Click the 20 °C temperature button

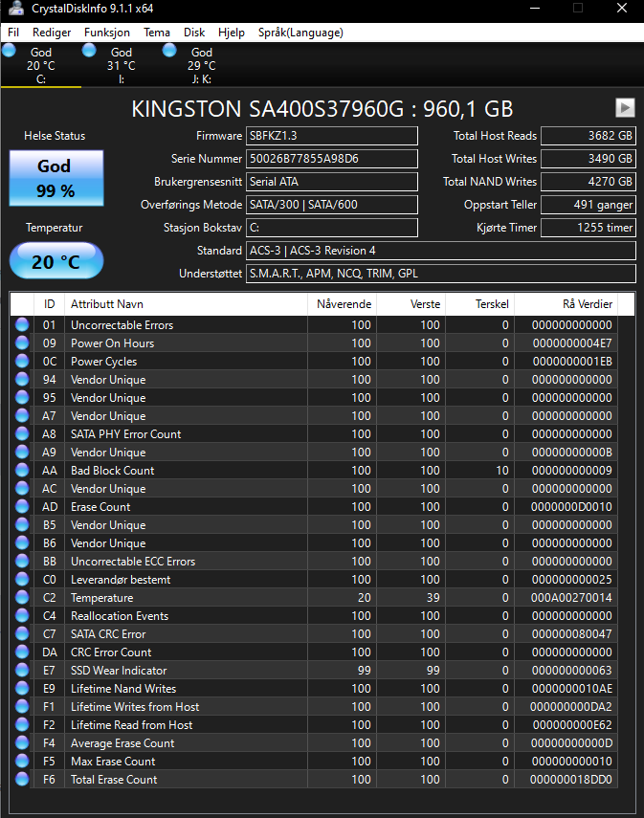pos(56,261)
